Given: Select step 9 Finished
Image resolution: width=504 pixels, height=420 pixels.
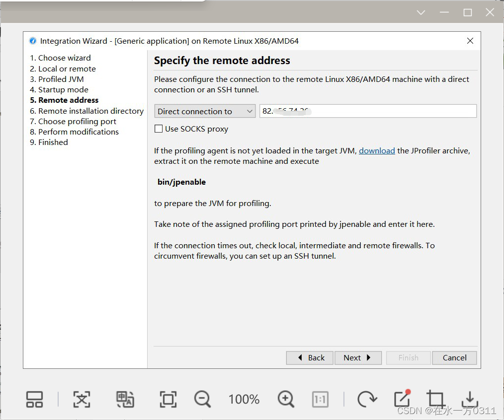Looking at the screenshot, I should (49, 142).
